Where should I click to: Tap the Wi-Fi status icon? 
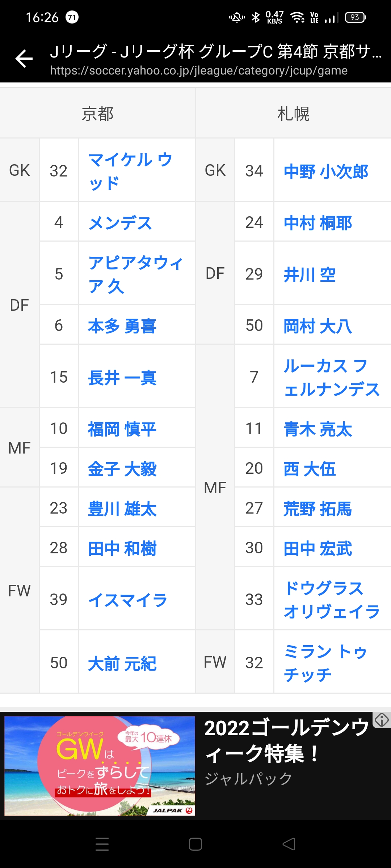click(x=298, y=17)
